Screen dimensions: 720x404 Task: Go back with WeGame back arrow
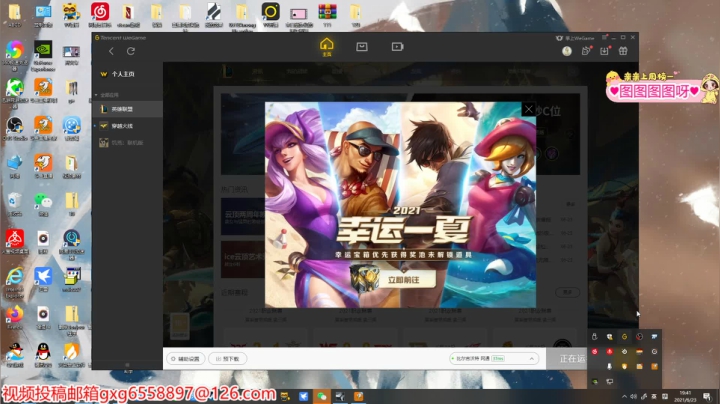click(111, 51)
